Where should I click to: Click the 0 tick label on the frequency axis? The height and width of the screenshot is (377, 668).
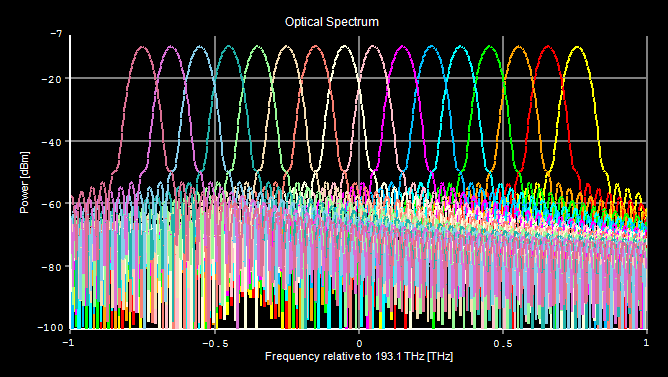(359, 342)
